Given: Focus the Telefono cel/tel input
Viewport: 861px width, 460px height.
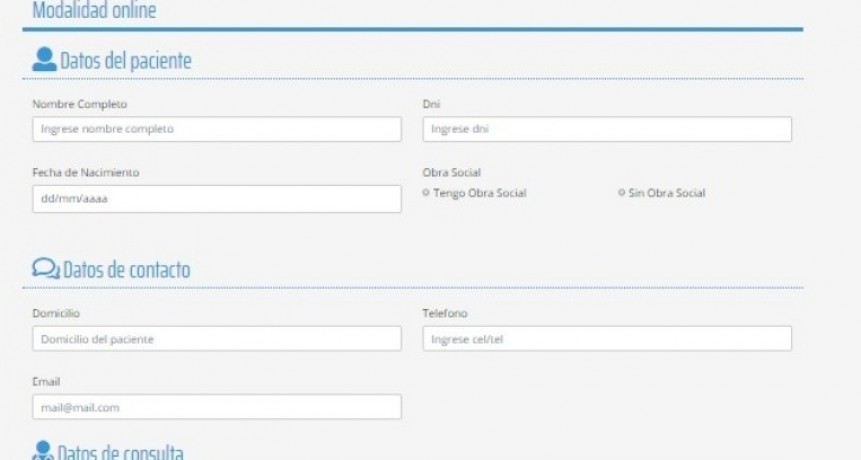Looking at the screenshot, I should [x=607, y=339].
